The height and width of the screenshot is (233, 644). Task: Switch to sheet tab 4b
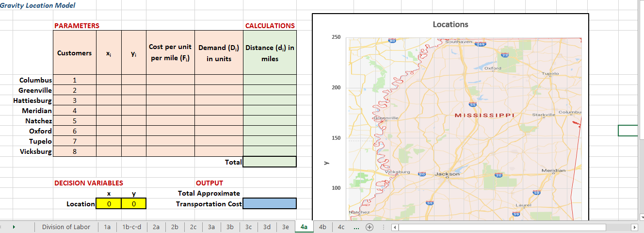[x=322, y=227]
